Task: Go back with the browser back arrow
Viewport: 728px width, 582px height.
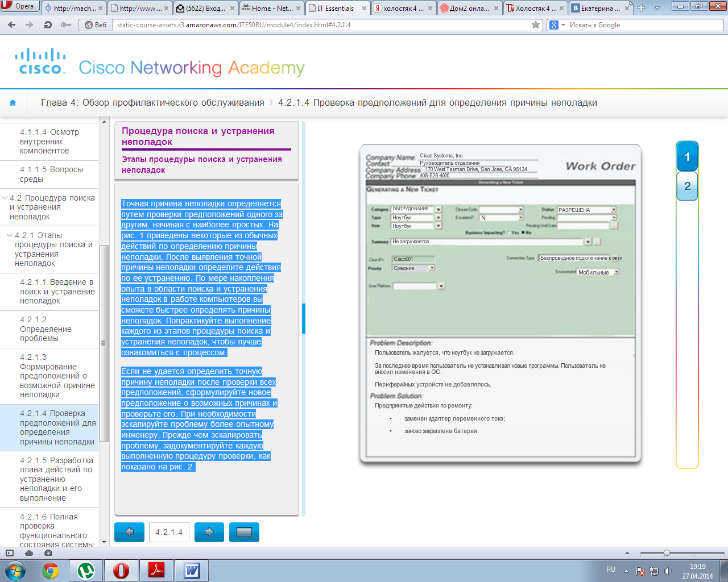Action: coord(12,25)
